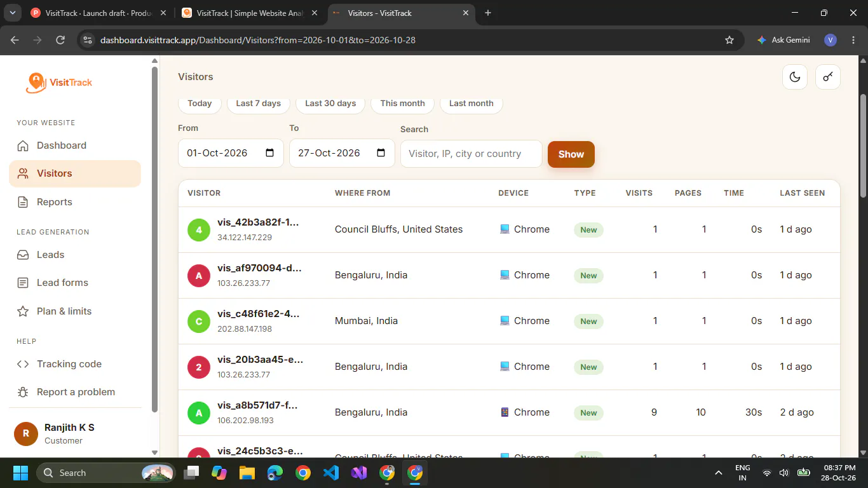Click the green avatar for vis_42b3a82f
The width and height of the screenshot is (868, 488).
click(199, 230)
